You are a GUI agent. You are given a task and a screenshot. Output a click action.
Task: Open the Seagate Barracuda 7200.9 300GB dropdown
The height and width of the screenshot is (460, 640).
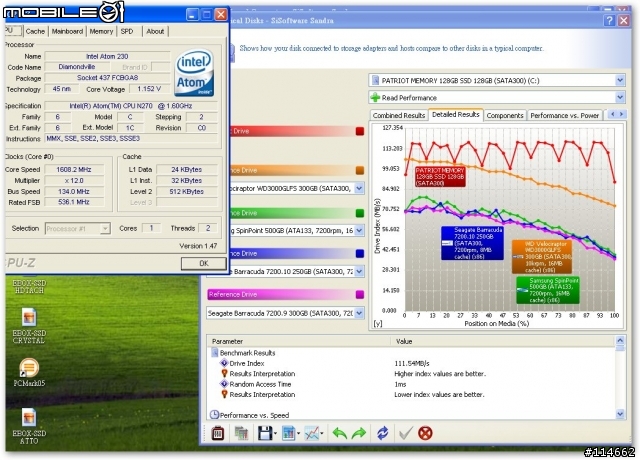click(x=359, y=313)
